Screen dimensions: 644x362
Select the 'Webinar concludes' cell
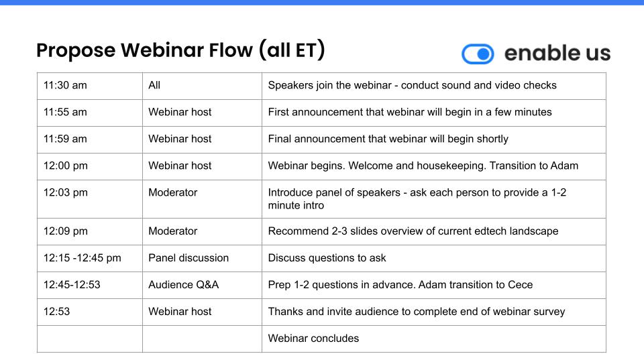434,339
